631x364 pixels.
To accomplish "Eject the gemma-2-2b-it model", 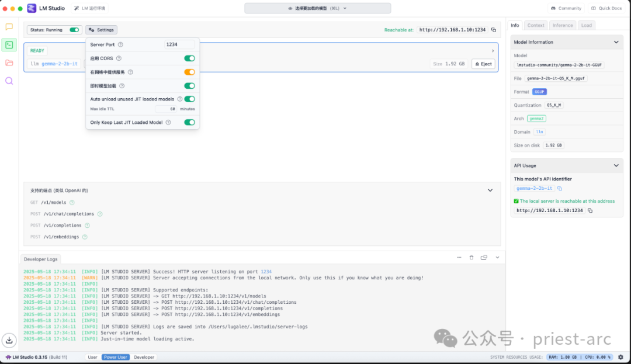I will tap(483, 64).
